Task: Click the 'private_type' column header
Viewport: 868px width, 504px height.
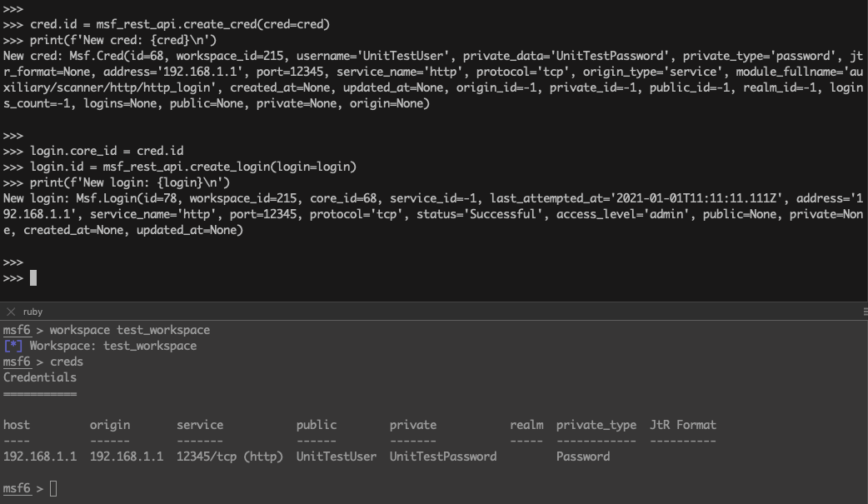Action: pyautogui.click(x=596, y=425)
